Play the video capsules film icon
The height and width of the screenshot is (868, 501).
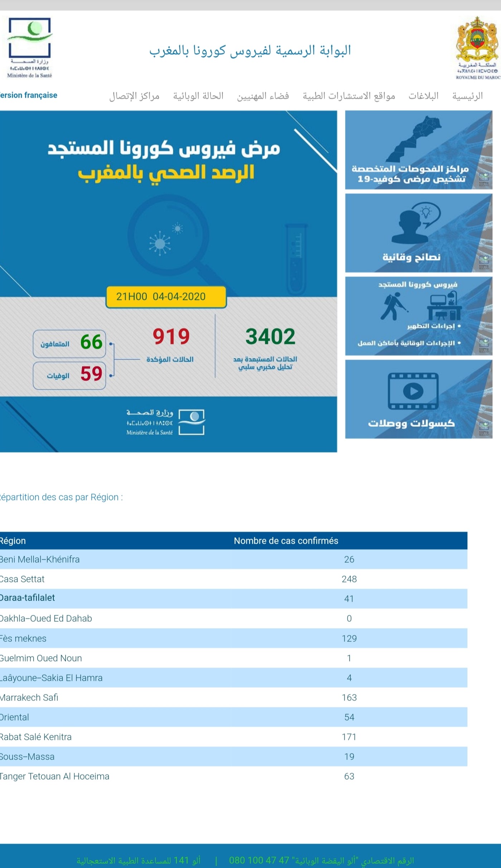413,391
